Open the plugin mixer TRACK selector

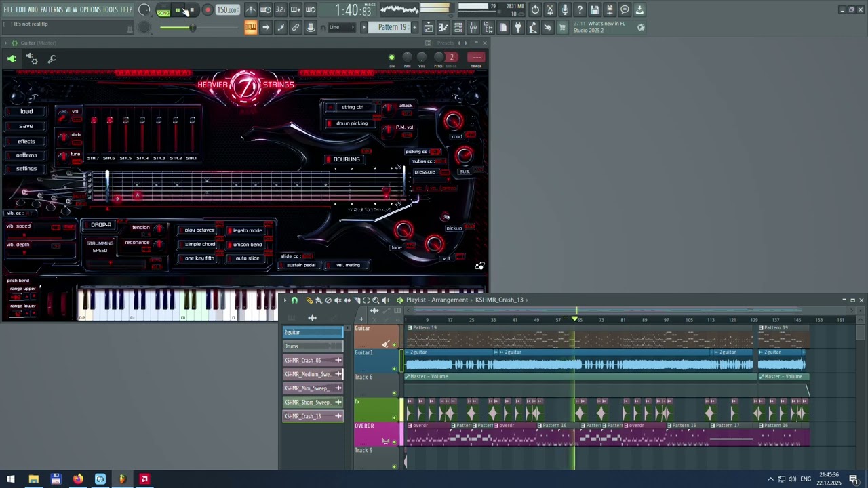coord(477,58)
